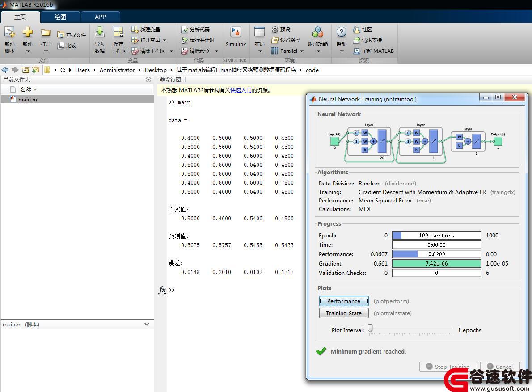
Task: Switch to the Home (主页) tab
Action: 20,17
